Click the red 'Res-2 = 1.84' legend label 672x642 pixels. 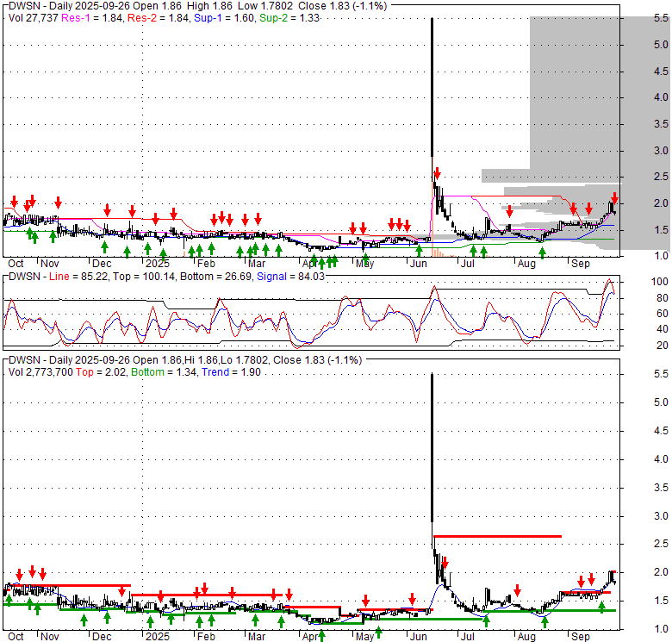(x=158, y=18)
